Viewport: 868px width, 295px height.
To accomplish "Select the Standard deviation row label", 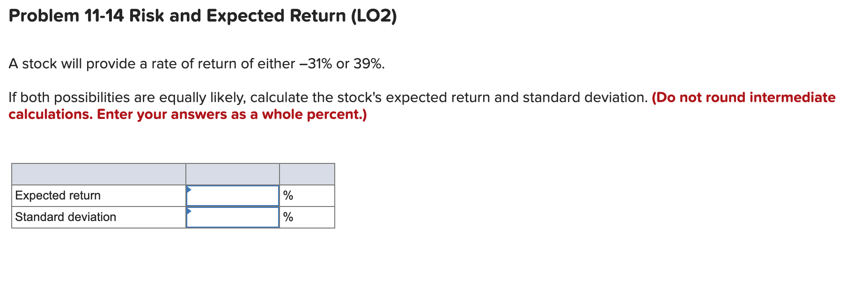I will tap(65, 216).
